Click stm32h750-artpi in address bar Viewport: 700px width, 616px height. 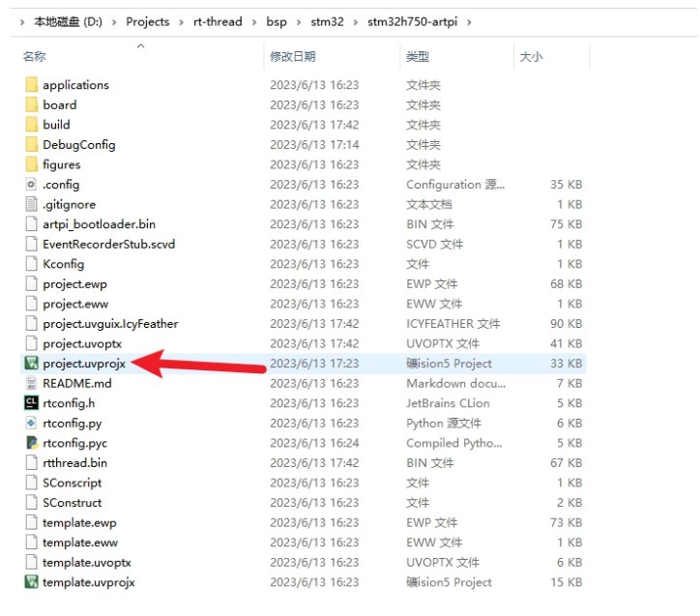tap(413, 22)
